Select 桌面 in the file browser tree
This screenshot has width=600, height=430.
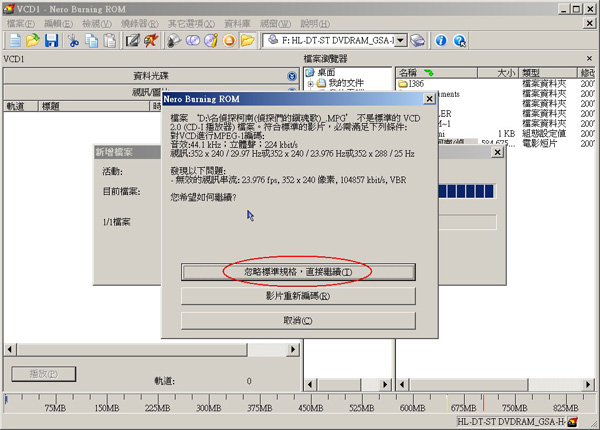point(326,72)
